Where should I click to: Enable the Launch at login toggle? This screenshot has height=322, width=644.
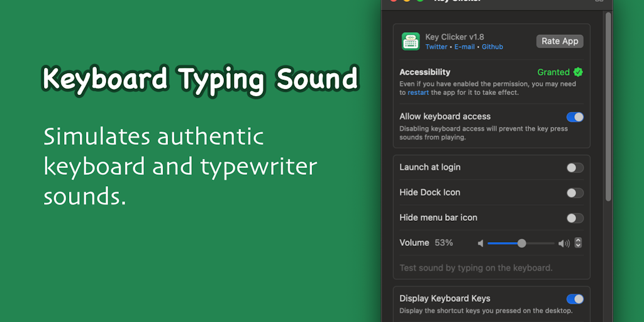coord(575,167)
